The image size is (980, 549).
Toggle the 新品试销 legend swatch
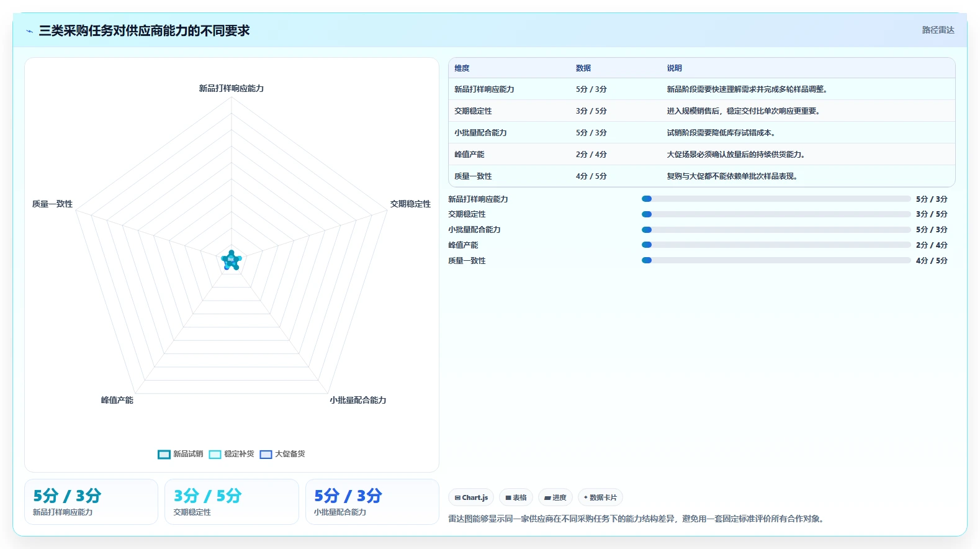click(x=164, y=455)
